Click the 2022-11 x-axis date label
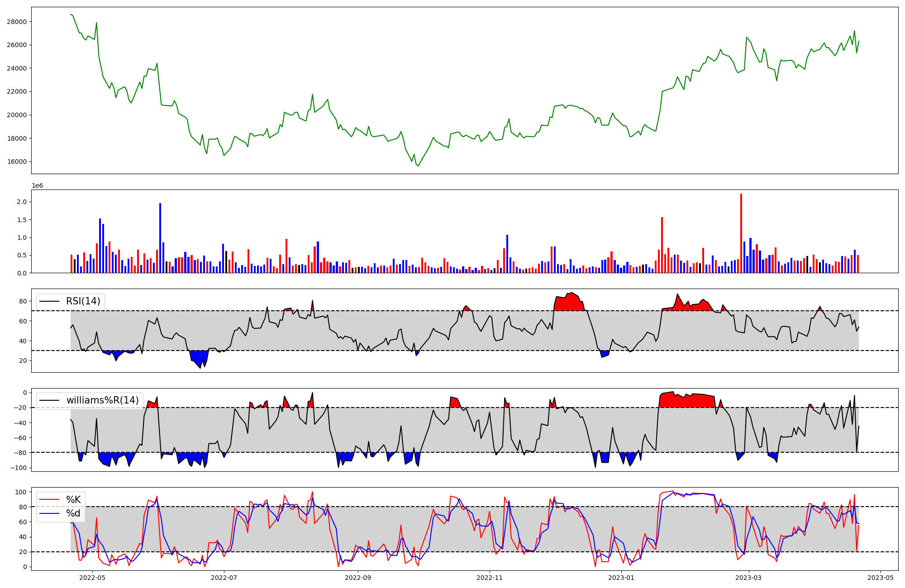The width and height of the screenshot is (905, 588). coord(490,578)
